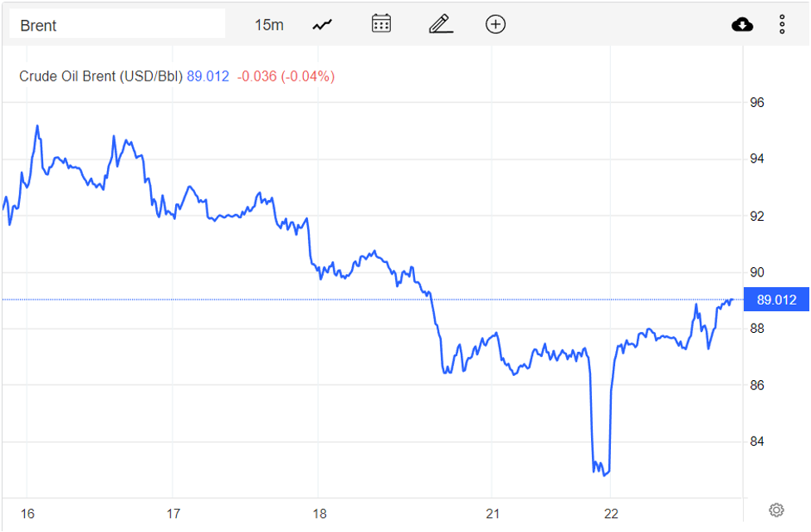The width and height of the screenshot is (811, 532).
Task: Click the plus icon to compare symbols
Action: pos(496,24)
